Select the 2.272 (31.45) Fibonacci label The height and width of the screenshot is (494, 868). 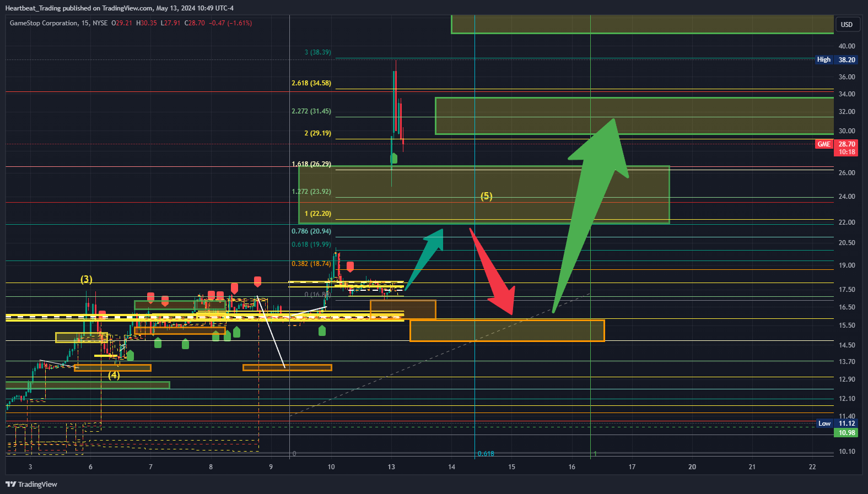(311, 111)
